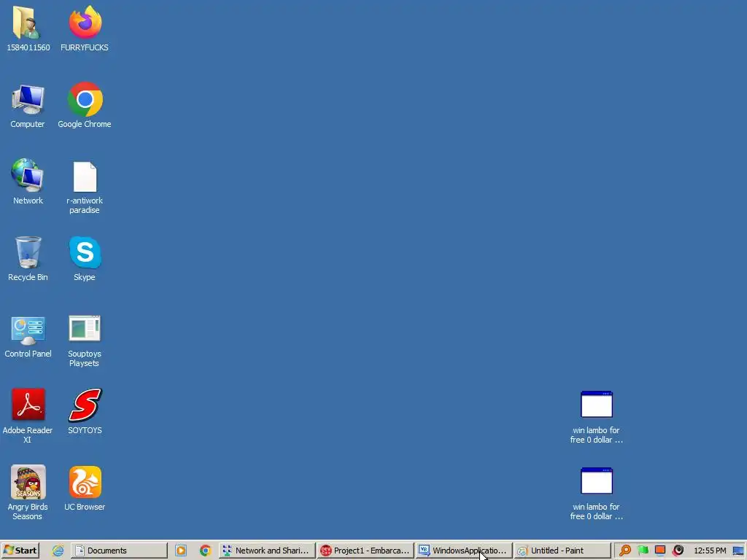This screenshot has height=560, width=747.
Task: Open the Start menu
Action: (x=20, y=551)
